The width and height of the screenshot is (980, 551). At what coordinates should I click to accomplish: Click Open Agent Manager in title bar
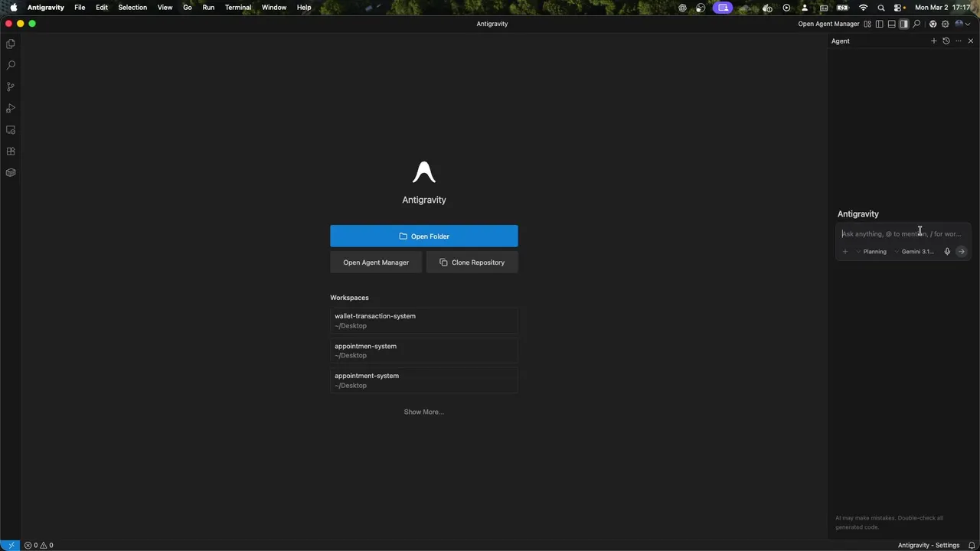tap(828, 24)
